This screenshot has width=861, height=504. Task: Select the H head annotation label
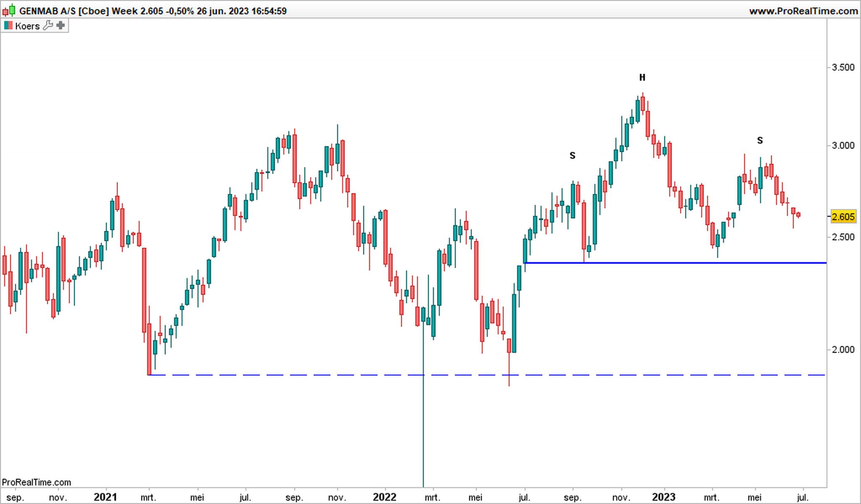click(x=642, y=78)
